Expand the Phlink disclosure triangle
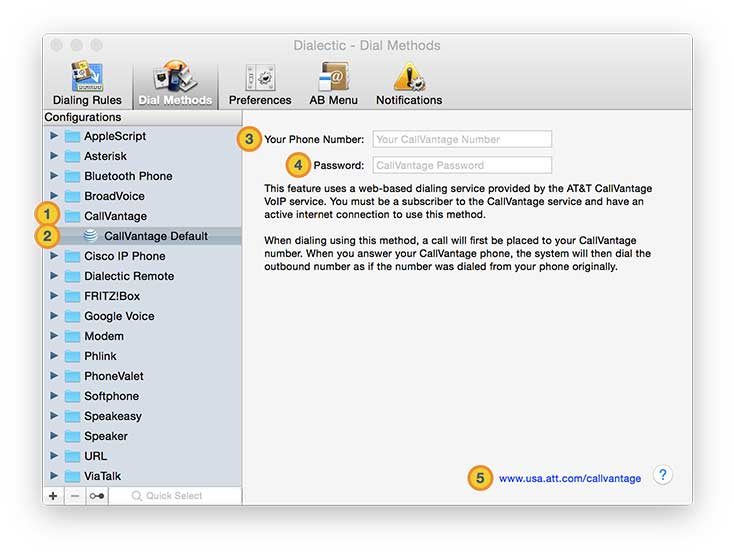Image resolution: width=734 pixels, height=555 pixels. click(54, 356)
